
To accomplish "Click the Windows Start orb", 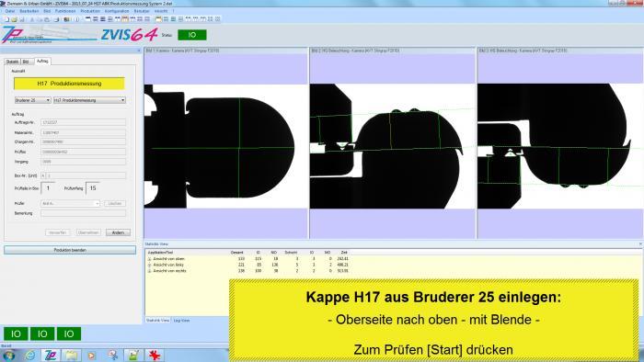I will [x=9, y=356].
